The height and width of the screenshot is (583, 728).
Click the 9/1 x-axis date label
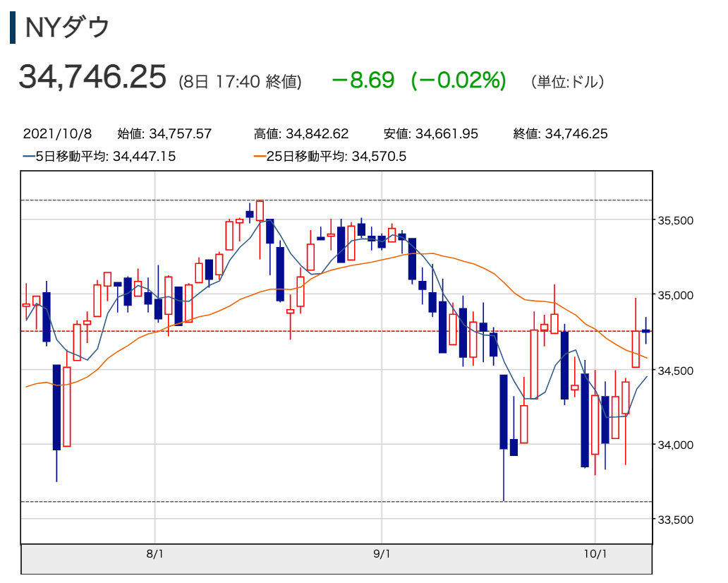click(382, 553)
